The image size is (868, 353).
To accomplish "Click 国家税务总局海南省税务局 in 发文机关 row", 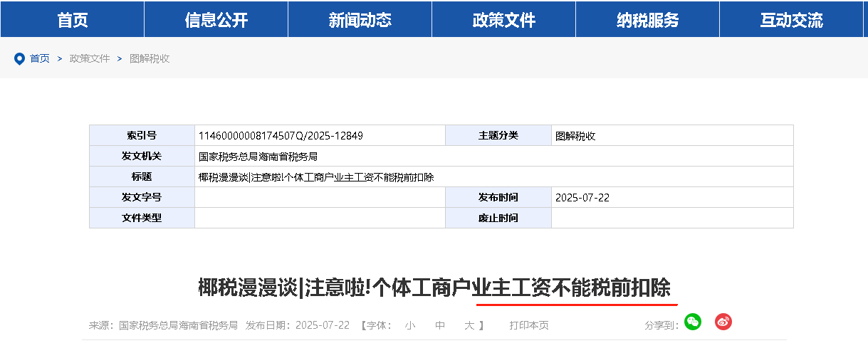I will point(258,157).
